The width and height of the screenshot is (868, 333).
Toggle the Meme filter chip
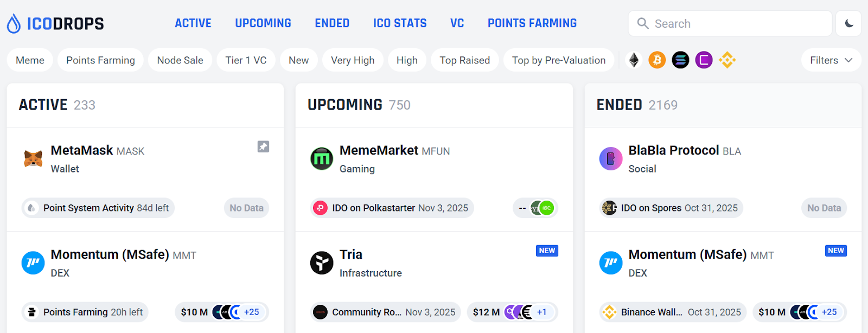click(x=29, y=60)
